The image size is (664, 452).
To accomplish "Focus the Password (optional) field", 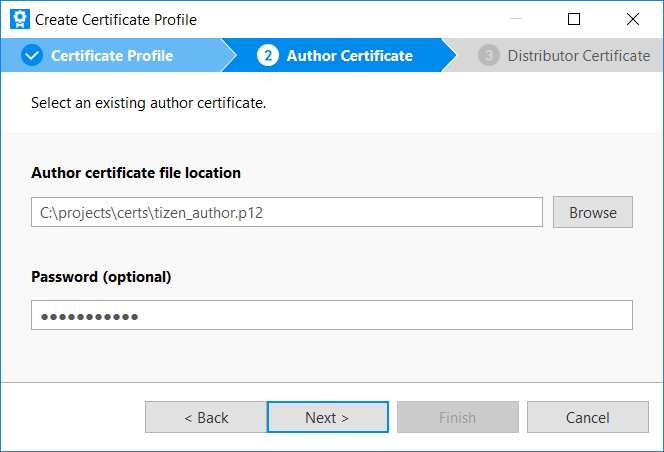I will [331, 315].
